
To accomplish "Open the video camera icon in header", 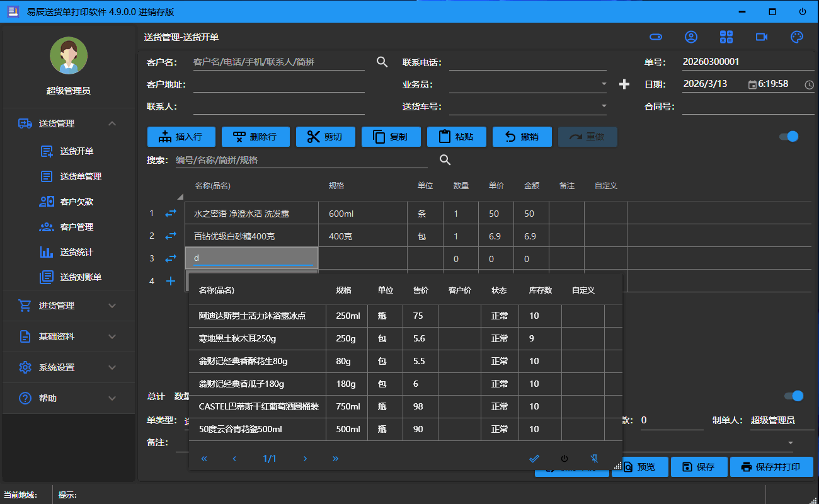I will (762, 37).
